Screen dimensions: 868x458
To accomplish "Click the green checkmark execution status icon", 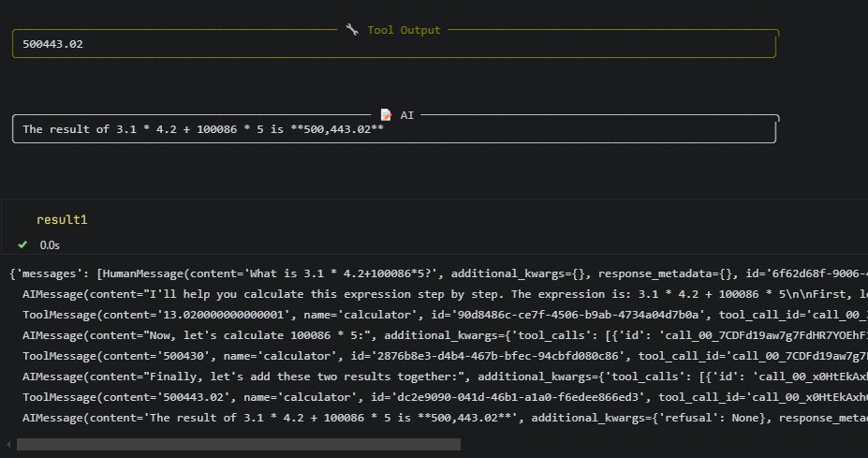I will 22,244.
